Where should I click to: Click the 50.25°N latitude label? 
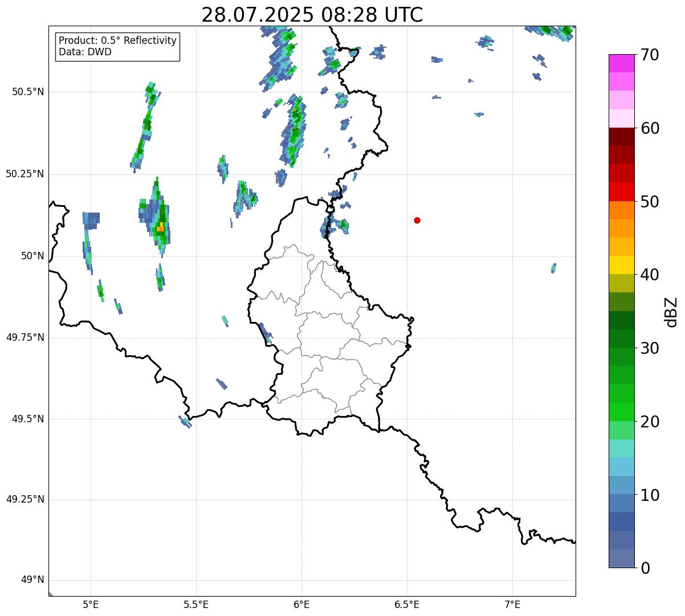click(x=25, y=174)
